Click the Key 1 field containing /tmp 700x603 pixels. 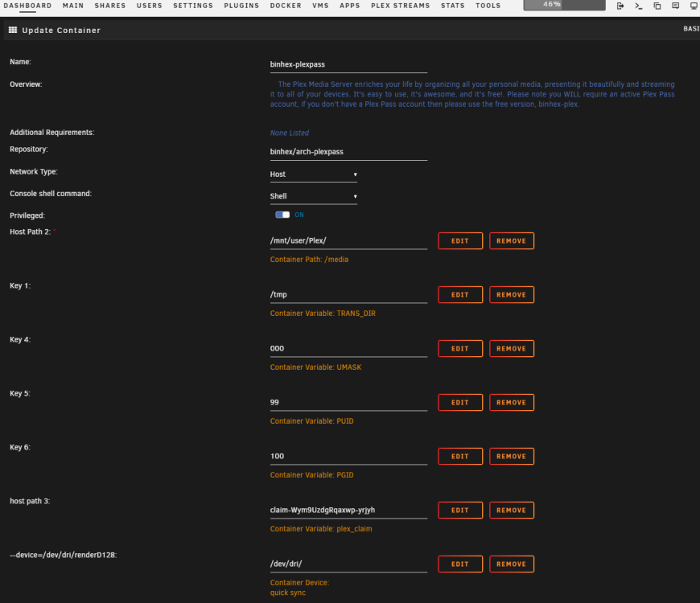click(348, 295)
